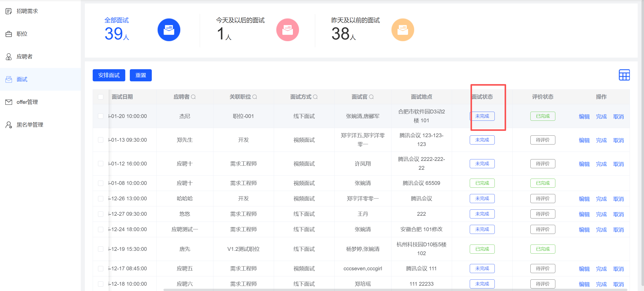Toggle the select-all checkbox in table header
Viewport: 644px width, 291px height.
[x=101, y=97]
